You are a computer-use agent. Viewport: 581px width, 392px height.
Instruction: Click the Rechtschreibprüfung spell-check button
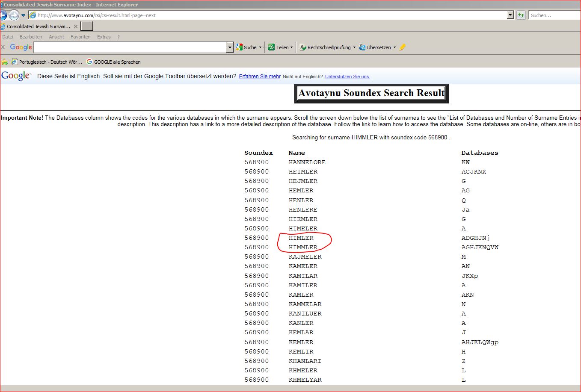(x=325, y=47)
